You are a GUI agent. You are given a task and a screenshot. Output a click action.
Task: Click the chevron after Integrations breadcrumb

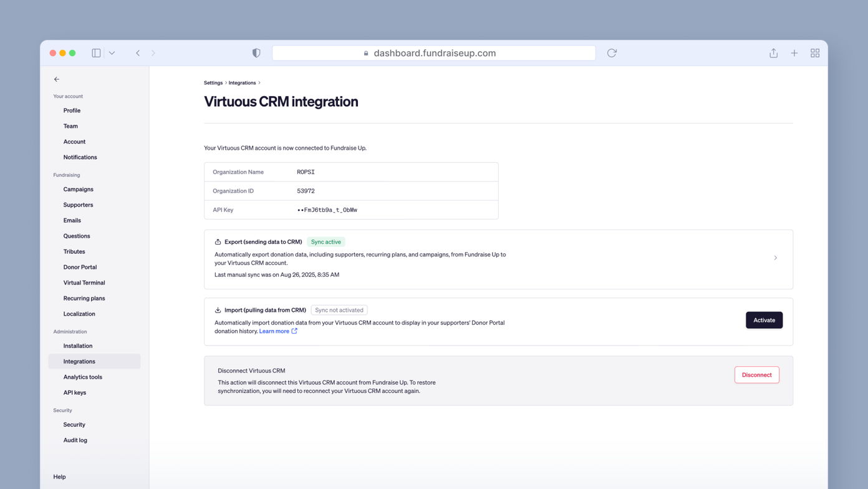[259, 82]
